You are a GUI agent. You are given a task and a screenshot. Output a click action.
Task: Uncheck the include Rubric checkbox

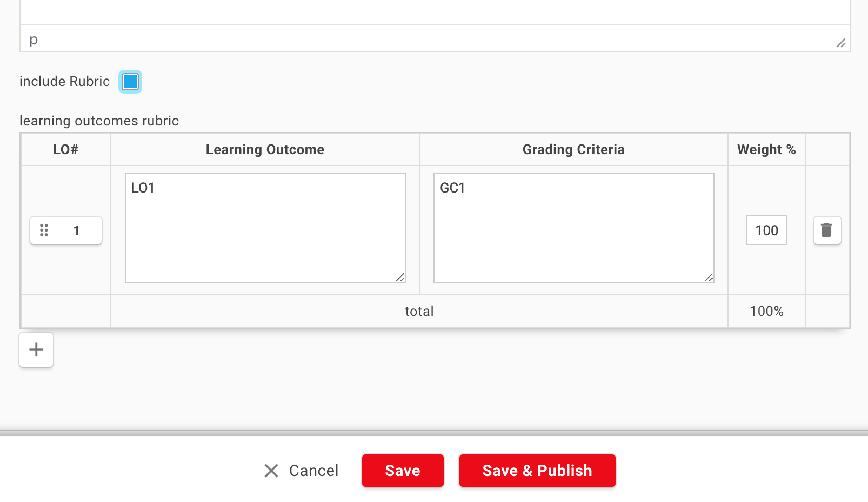[x=130, y=82]
